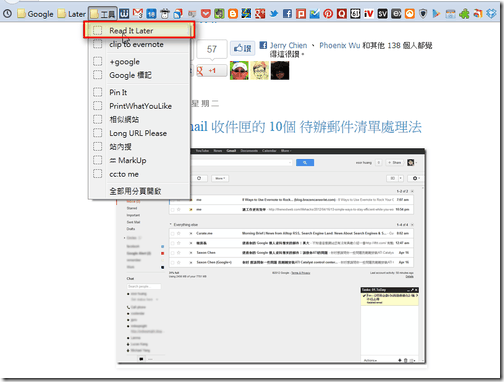Click the black SV bookmark icon
The height and width of the screenshot is (382, 504).
(382, 14)
